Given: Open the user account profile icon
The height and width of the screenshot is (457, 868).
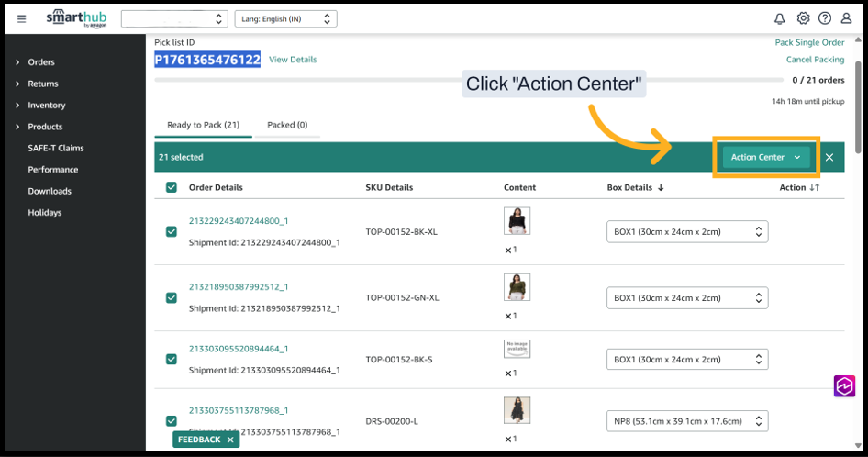Looking at the screenshot, I should click(x=847, y=18).
